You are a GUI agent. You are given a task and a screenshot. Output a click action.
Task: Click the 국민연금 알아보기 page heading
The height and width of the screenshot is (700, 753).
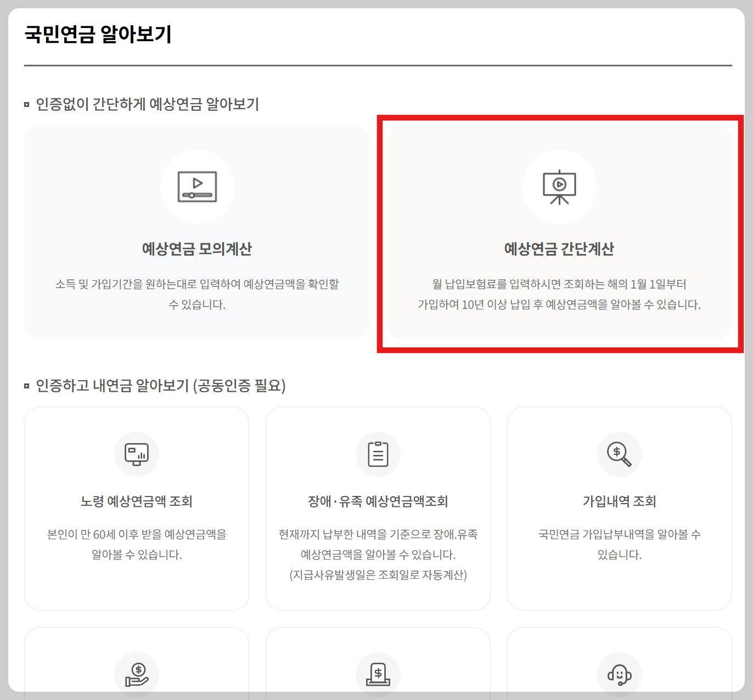(98, 34)
